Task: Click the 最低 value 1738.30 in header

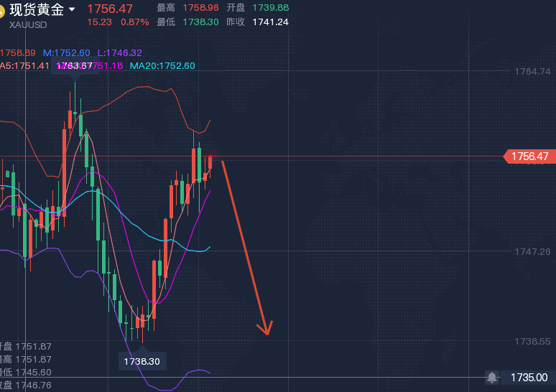Action: 200,22
